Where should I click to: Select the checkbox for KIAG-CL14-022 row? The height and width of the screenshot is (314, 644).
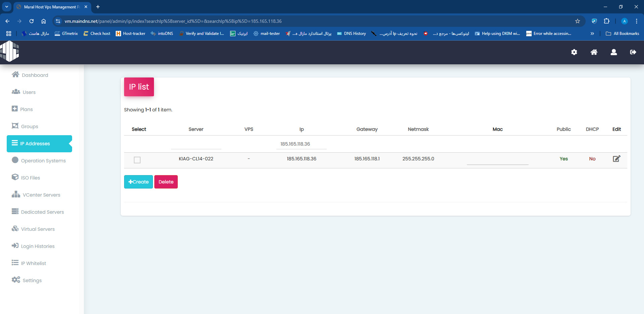(137, 160)
